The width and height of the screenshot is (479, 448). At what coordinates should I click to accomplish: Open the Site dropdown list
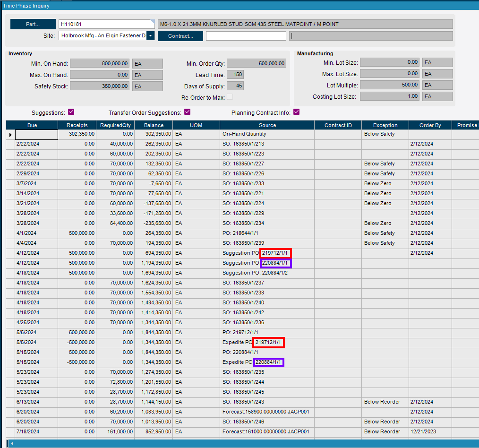point(150,36)
